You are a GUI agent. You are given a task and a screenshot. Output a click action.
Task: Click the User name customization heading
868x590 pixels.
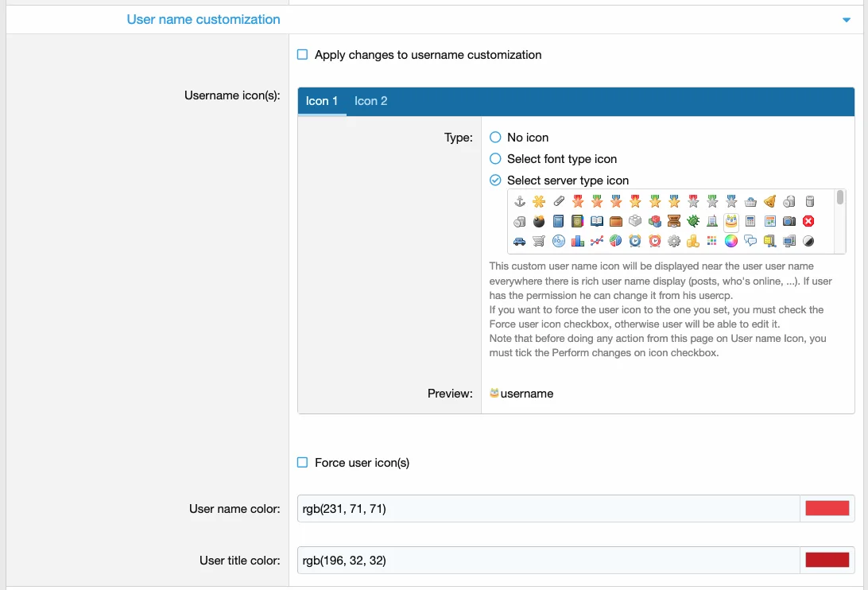pyautogui.click(x=203, y=19)
